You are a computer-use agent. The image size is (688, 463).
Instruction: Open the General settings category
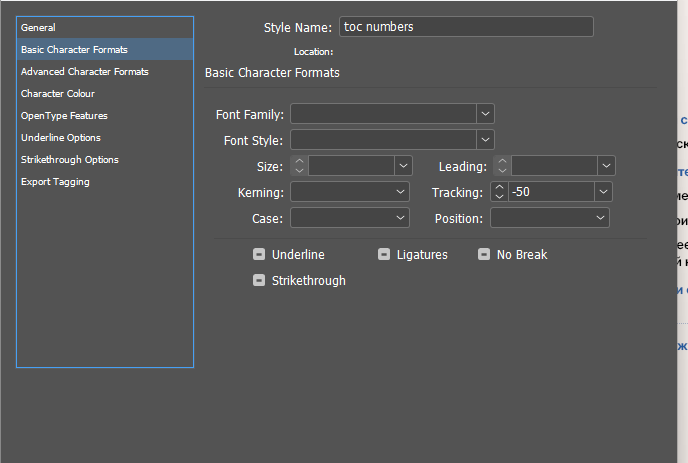click(x=38, y=28)
